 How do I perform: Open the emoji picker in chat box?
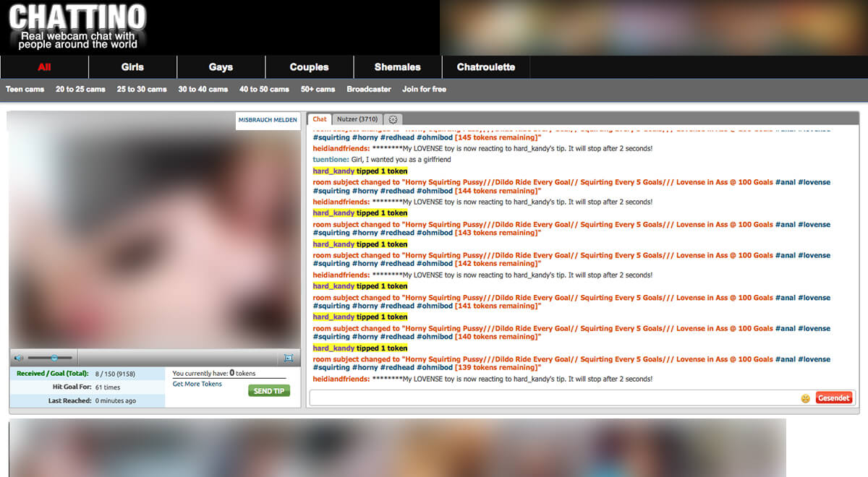point(805,398)
